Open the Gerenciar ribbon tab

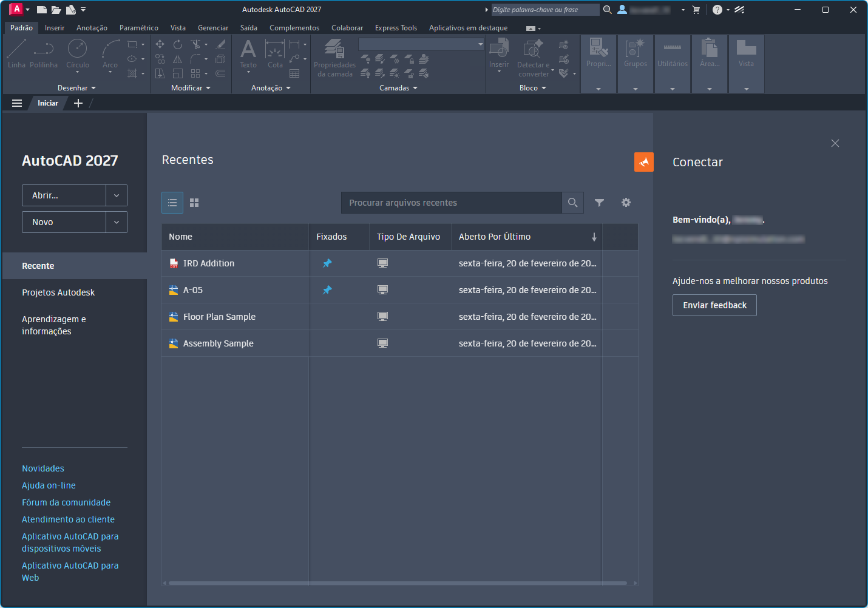pyautogui.click(x=213, y=28)
